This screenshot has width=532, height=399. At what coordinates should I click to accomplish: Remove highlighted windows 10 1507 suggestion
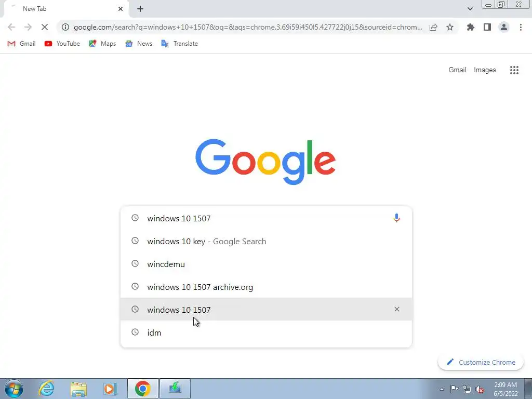pyautogui.click(x=396, y=309)
